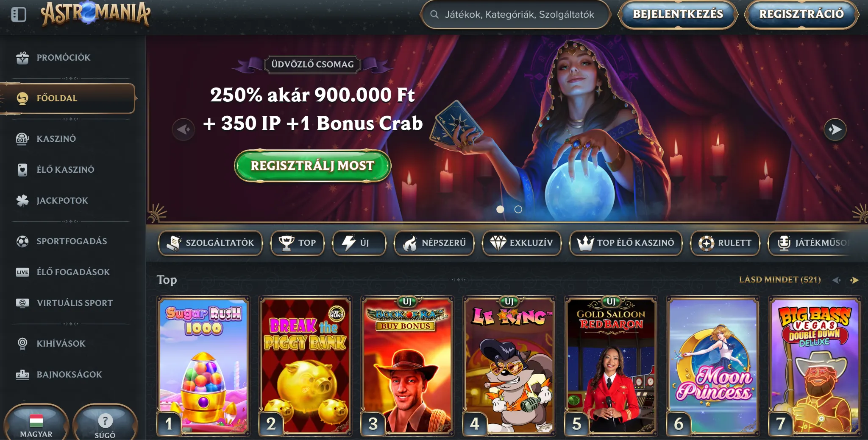The width and height of the screenshot is (868, 440).
Task: Select Exkluzív category tab
Action: (522, 243)
